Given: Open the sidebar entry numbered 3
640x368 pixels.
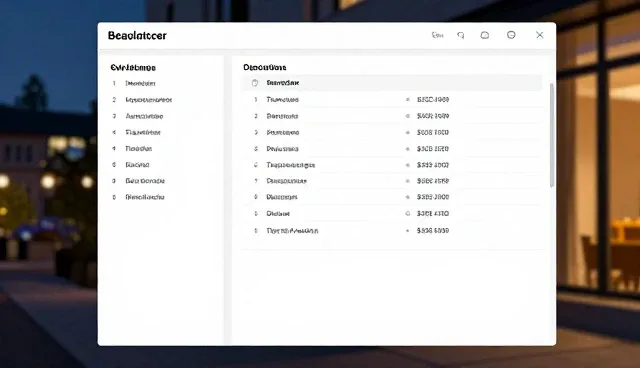Looking at the screenshot, I should click(144, 116).
